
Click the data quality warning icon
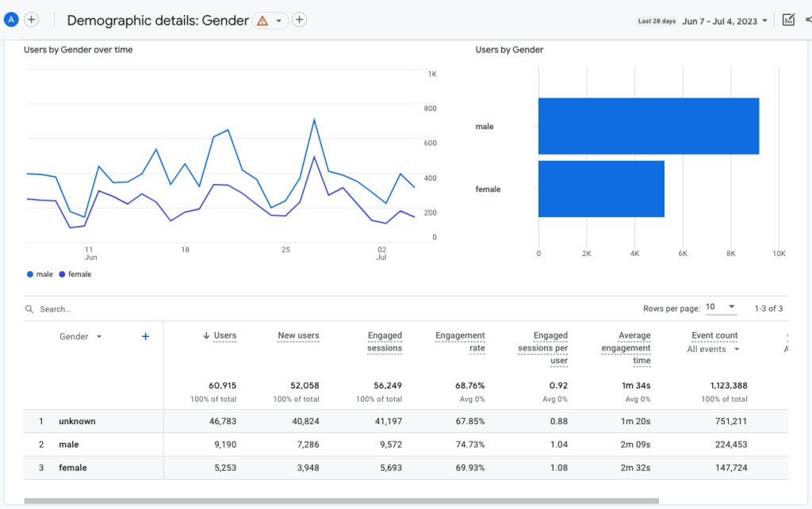(x=262, y=20)
